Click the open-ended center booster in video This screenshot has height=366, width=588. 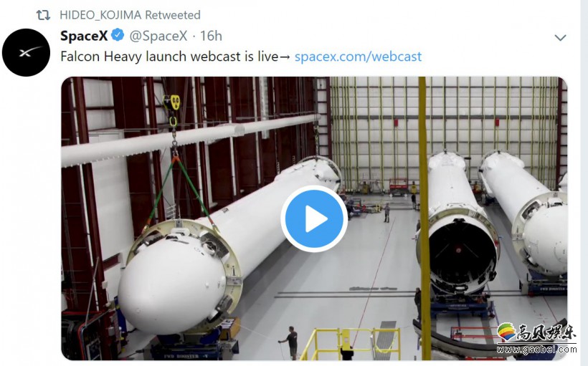[459, 251]
